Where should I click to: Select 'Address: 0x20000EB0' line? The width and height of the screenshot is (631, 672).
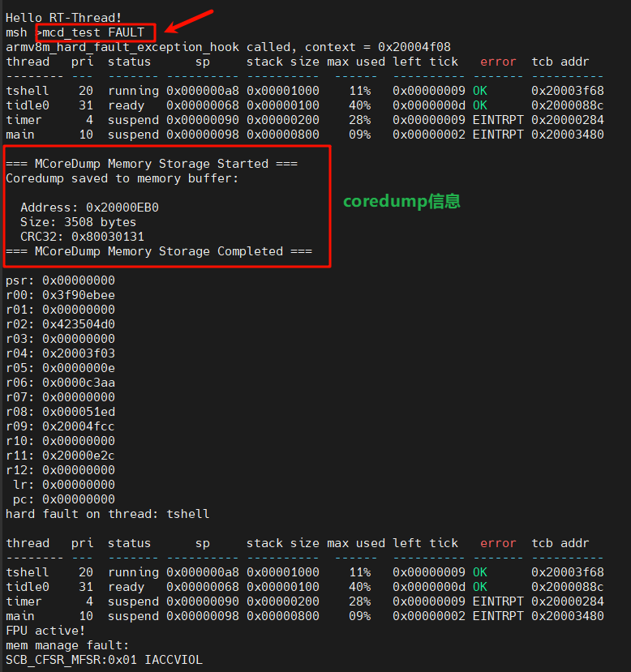pos(89,208)
